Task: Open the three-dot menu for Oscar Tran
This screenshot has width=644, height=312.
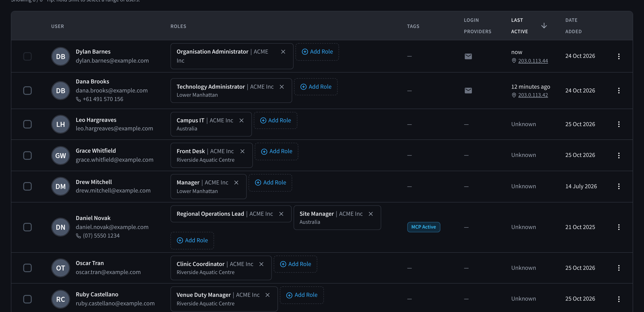Action: (x=619, y=268)
